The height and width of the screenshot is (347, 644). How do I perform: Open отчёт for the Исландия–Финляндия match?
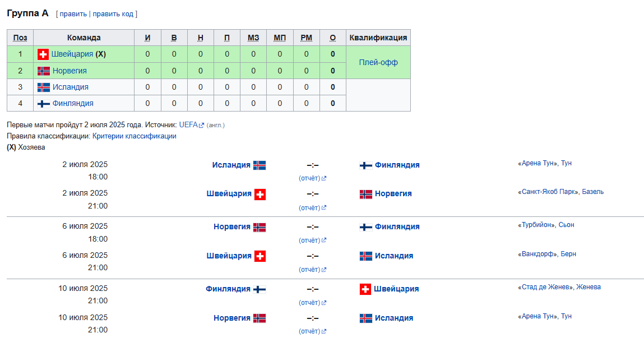click(309, 178)
